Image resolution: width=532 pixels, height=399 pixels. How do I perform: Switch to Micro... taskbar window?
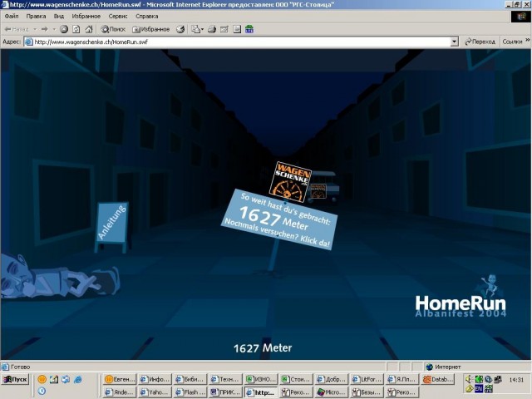tap(332, 392)
